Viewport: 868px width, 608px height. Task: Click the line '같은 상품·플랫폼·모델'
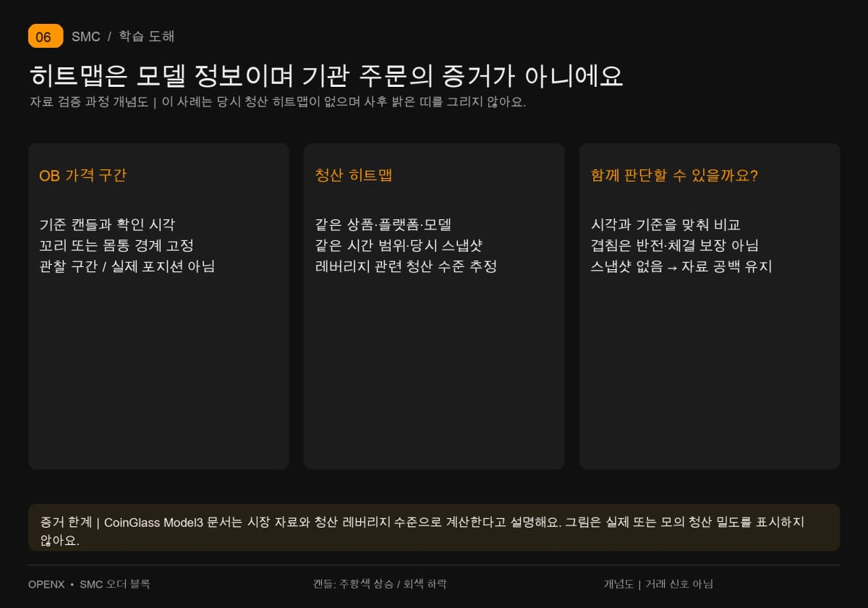pos(383,224)
